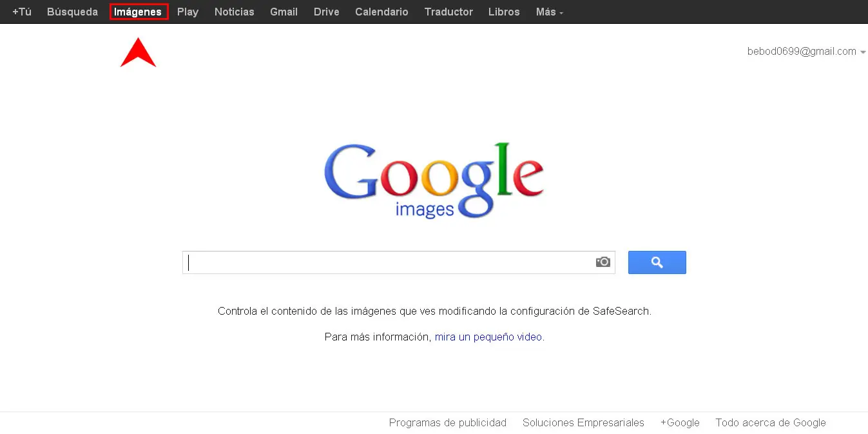Select Imágenes in the top navigation bar
The height and width of the screenshot is (434, 868).
click(138, 12)
